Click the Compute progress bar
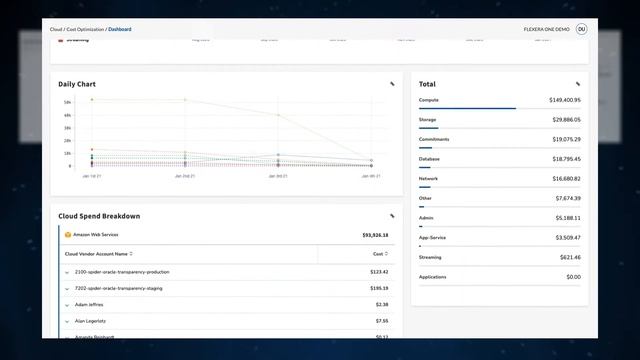Viewport: 640px width, 360px height. (500, 109)
